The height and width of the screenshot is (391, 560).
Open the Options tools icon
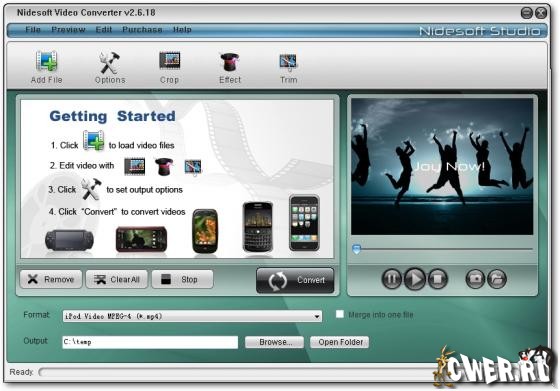coord(109,63)
